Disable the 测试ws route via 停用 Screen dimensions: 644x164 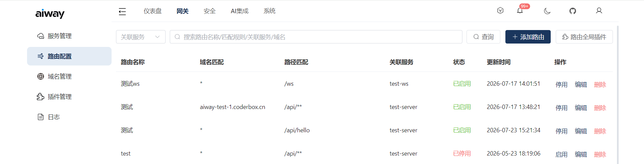click(562, 84)
